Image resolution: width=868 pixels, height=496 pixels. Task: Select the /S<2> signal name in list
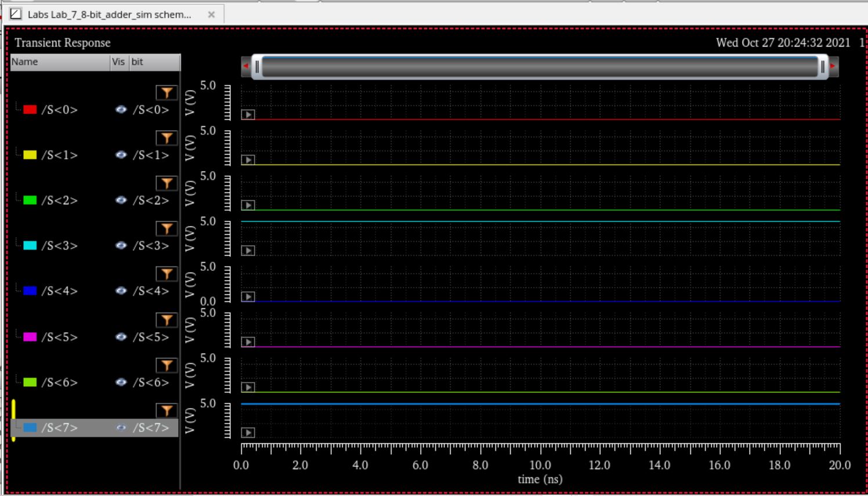click(59, 200)
